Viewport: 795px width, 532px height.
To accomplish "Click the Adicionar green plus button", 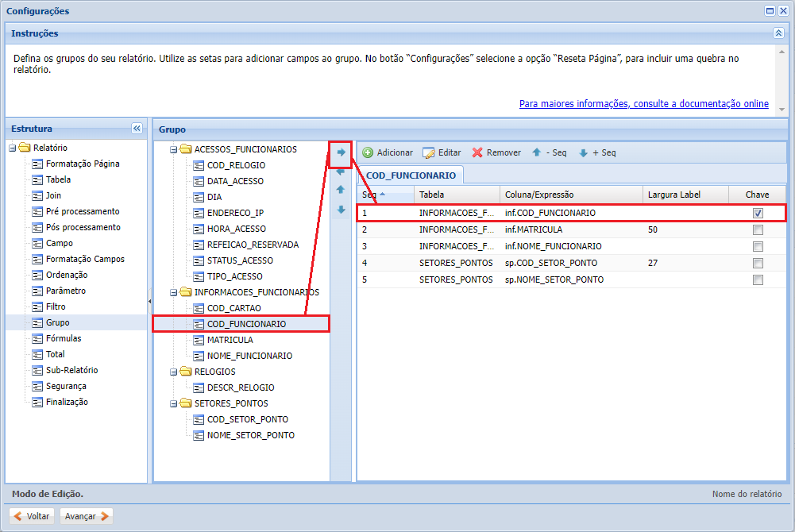I will (x=388, y=152).
